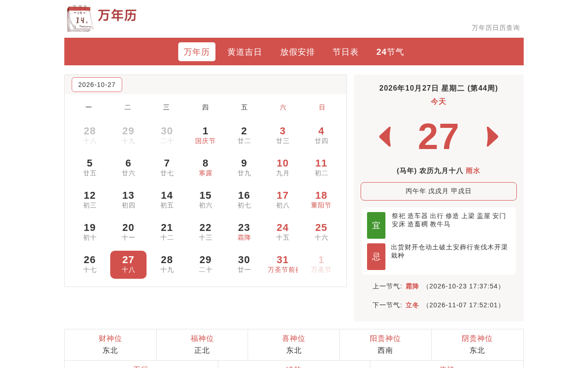
Task: Click the 日 Sunday column header
Action: [x=322, y=107]
